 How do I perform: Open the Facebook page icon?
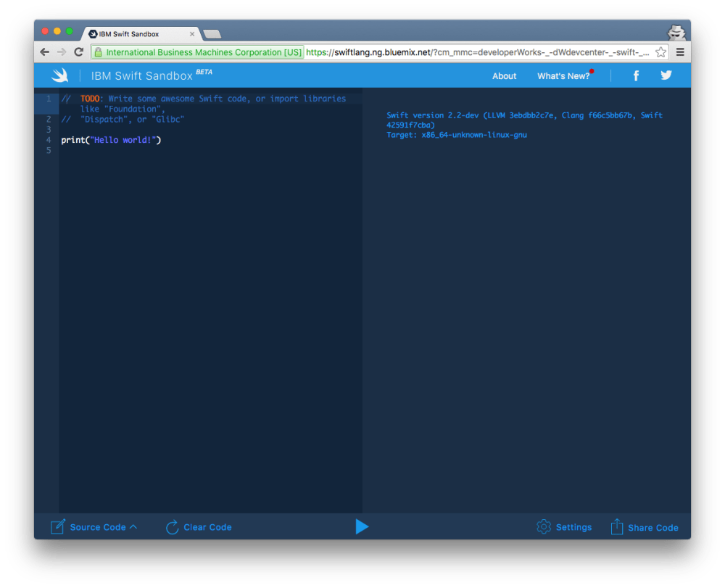point(636,75)
